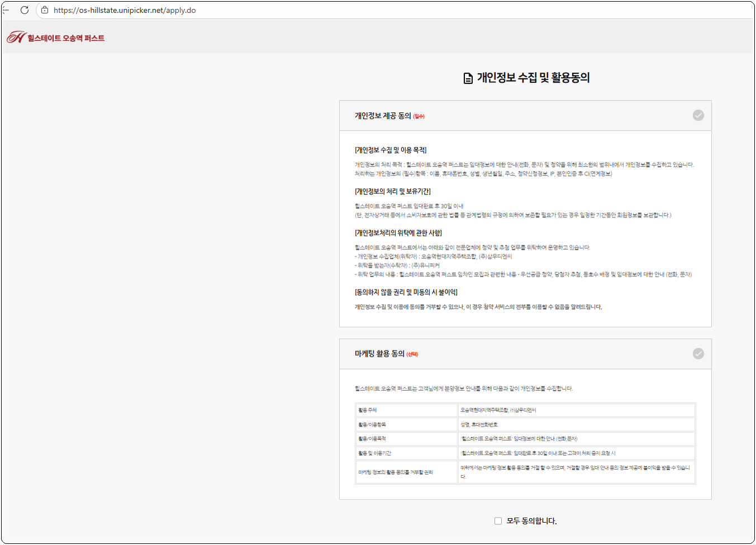Click the sentence 힐스테이트 오송역 퍼스트 임대완료 후 30일 이내
The image size is (756, 545).
tap(409, 206)
